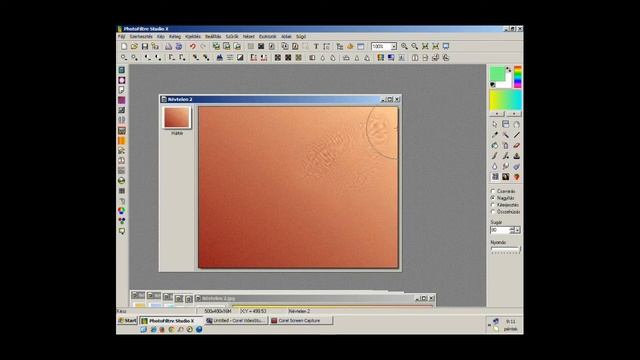
Task: Select the Eraser tool
Action: pyautogui.click(x=517, y=145)
